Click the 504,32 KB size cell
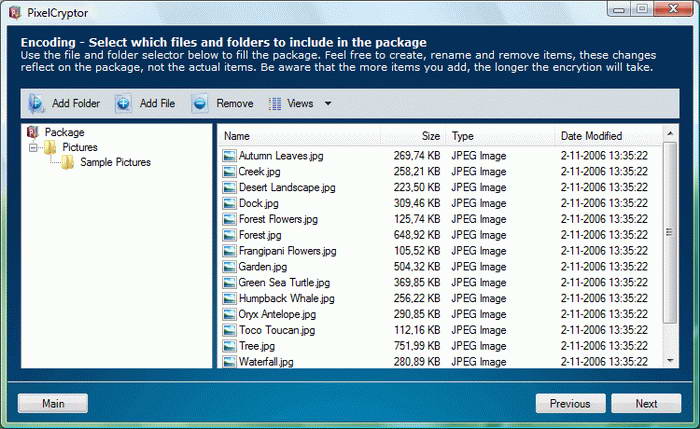The width and height of the screenshot is (700, 429). point(417,267)
